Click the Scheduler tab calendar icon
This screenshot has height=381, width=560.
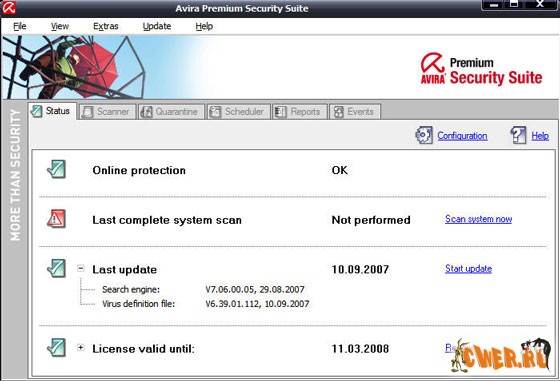215,112
